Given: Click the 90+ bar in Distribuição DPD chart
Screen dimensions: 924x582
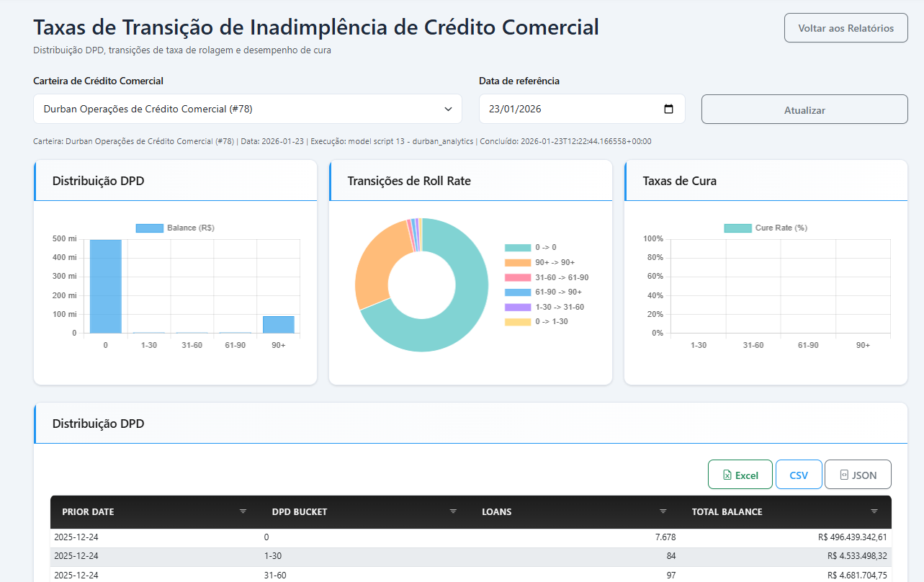Looking at the screenshot, I should (278, 325).
